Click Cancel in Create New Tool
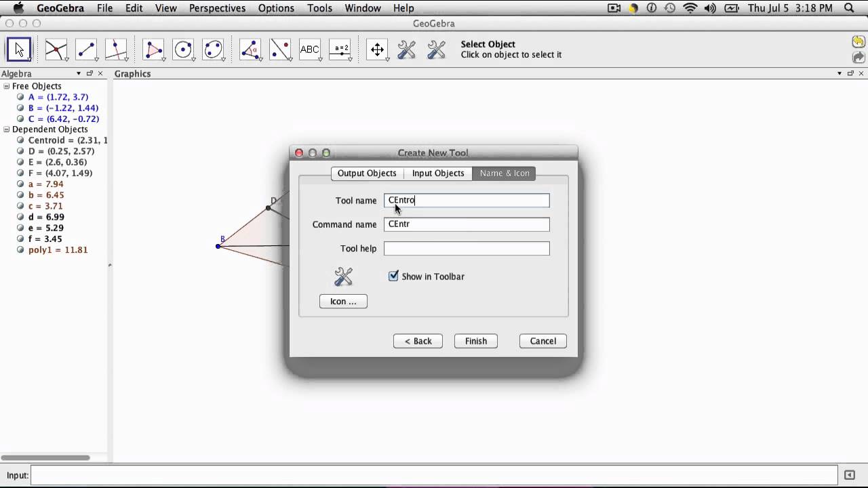Image resolution: width=868 pixels, height=488 pixels. [x=543, y=341]
